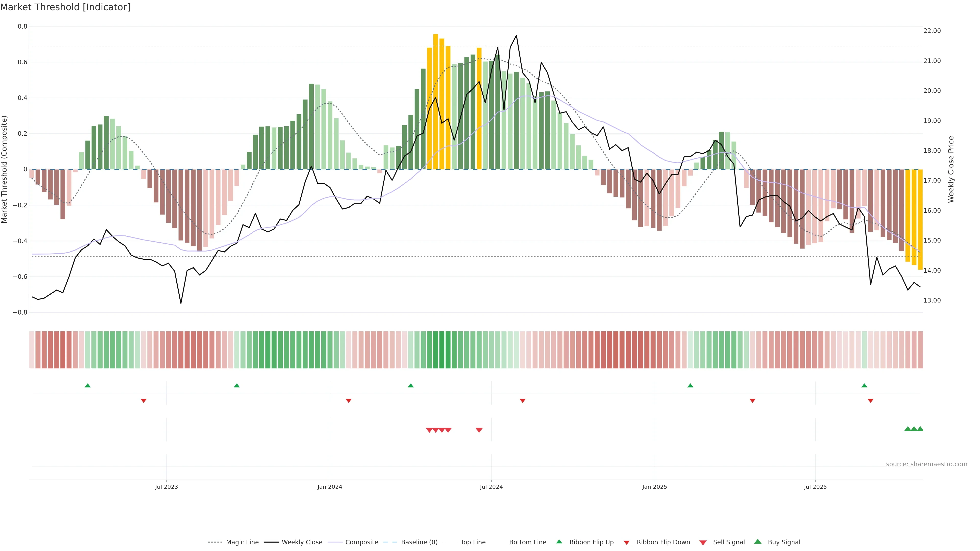The height and width of the screenshot is (551, 980).
Task: Click the isolated Sell Signal triangle before Jul 2024
Action: tap(479, 430)
